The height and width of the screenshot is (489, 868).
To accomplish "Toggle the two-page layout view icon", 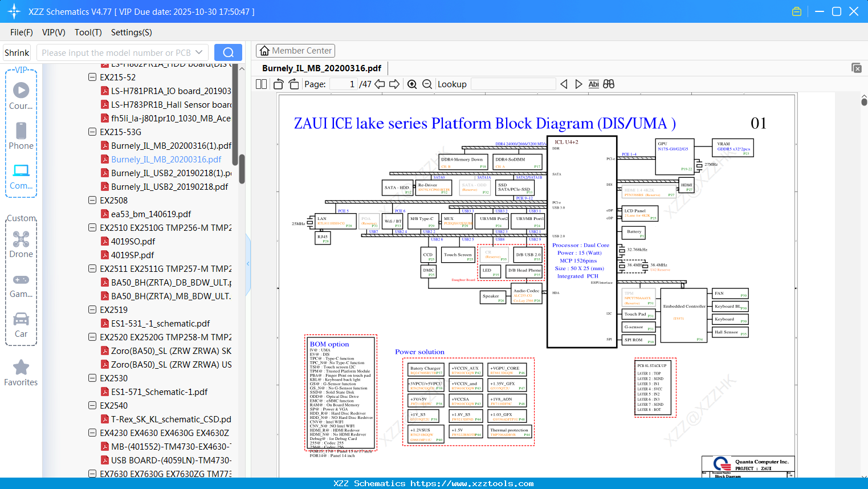I will 262,84.
